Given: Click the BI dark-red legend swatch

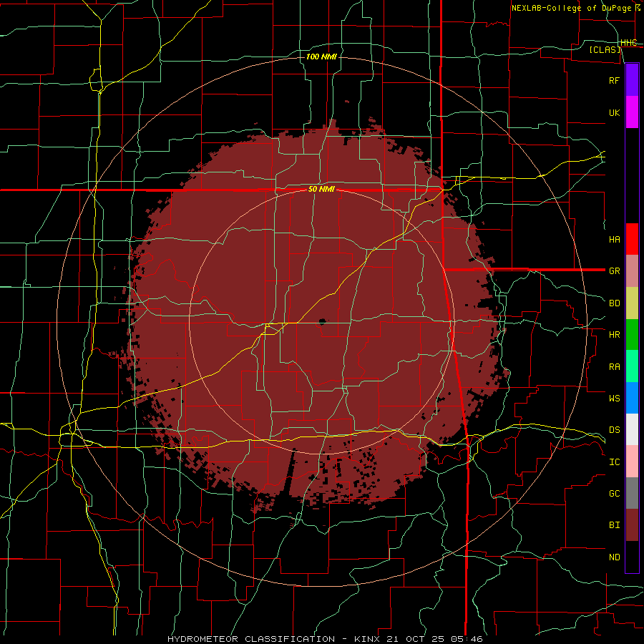Looking at the screenshot, I should coord(632,525).
